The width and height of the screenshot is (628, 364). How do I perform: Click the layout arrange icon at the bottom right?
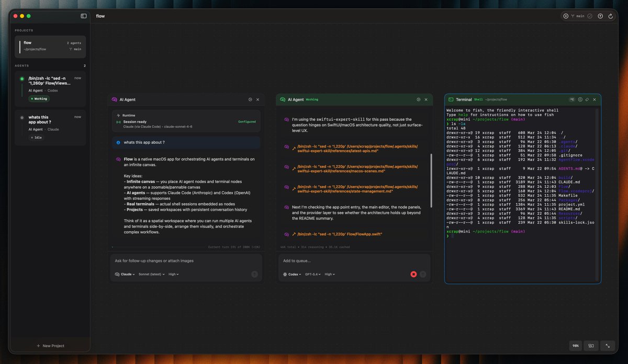coord(591,346)
